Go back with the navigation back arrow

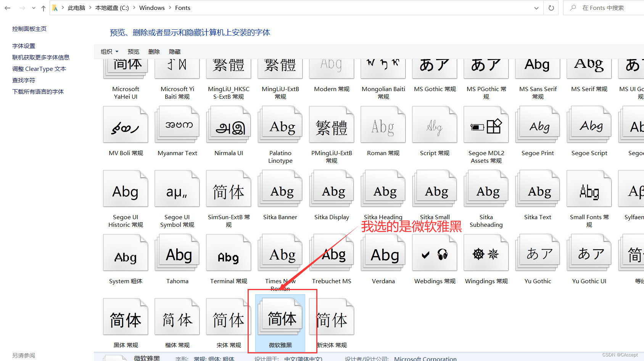tap(7, 8)
